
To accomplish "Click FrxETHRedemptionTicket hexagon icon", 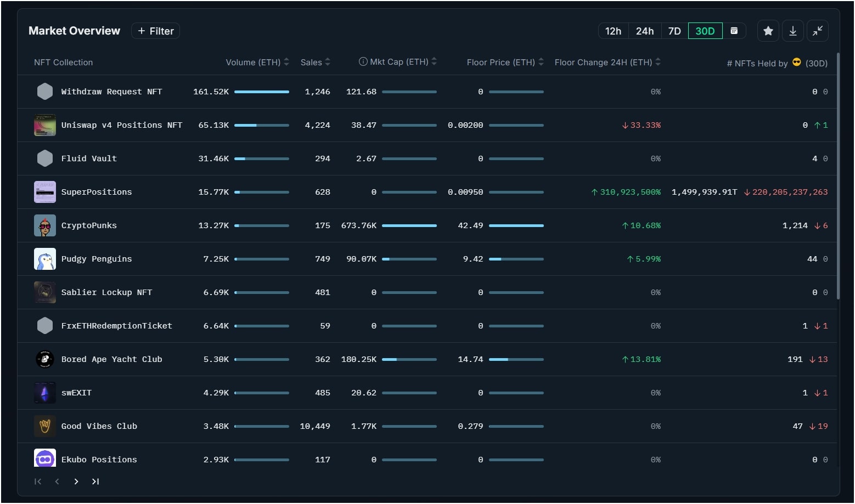I will pyautogui.click(x=45, y=326).
